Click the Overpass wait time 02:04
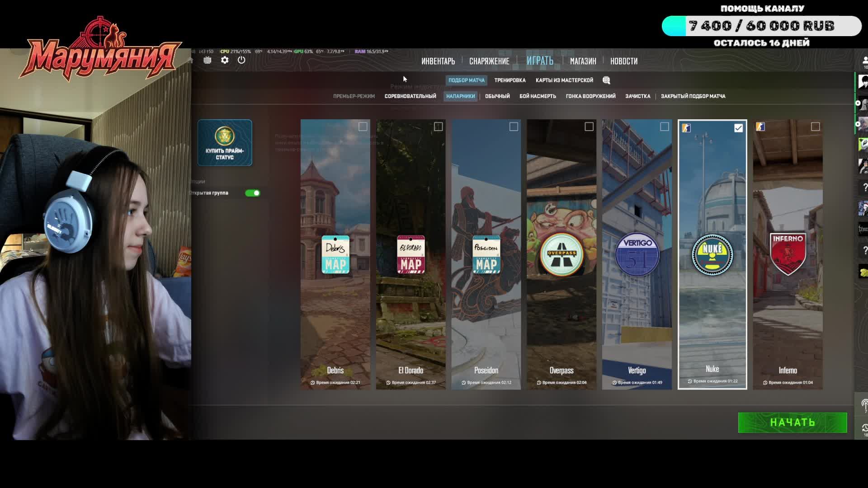The image size is (868, 488). (561, 382)
